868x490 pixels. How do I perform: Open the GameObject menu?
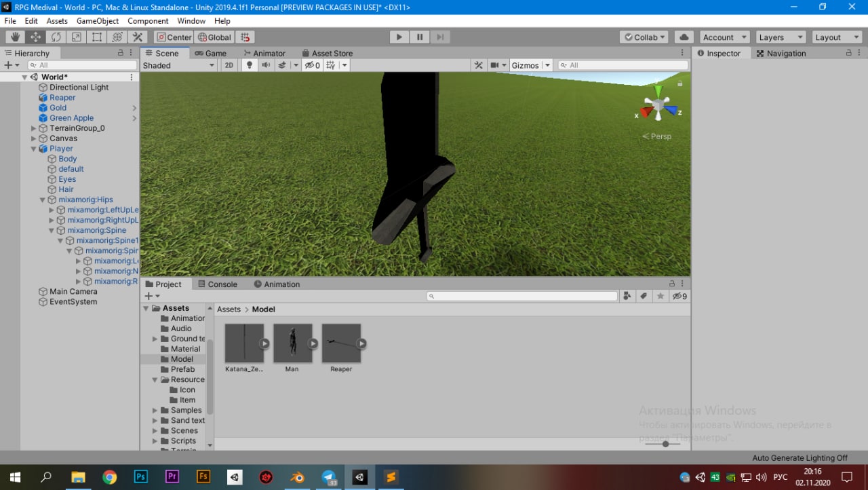(x=98, y=21)
